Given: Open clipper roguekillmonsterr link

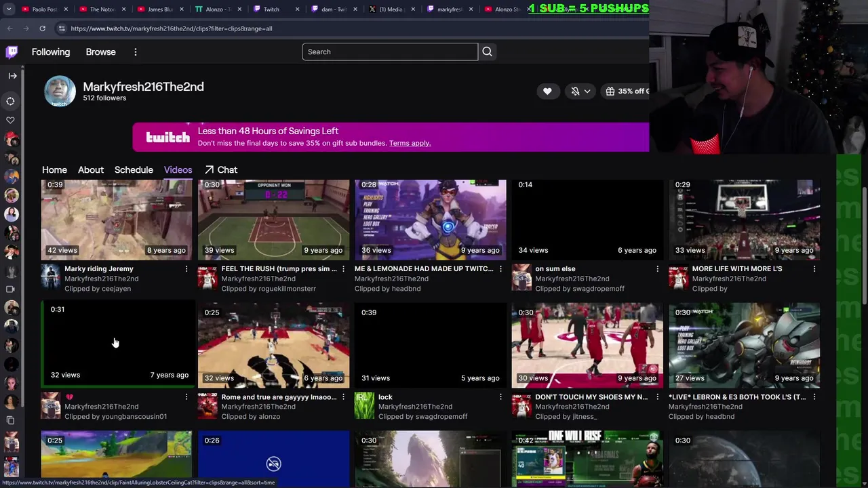Looking at the screenshot, I should (287, 289).
